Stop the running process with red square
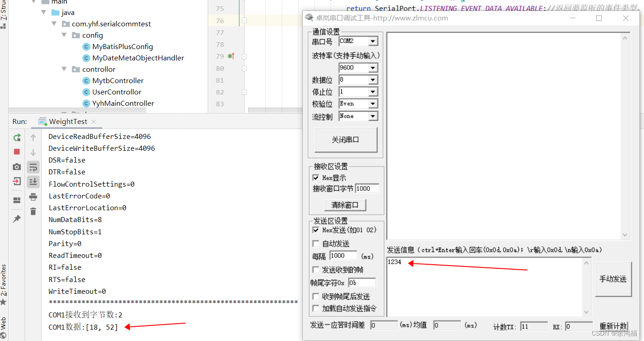 click(17, 152)
